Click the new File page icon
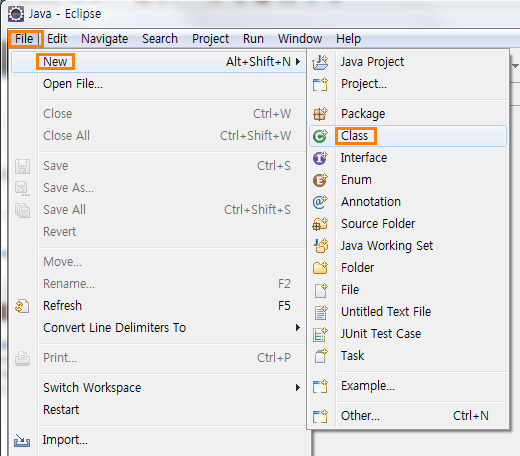This screenshot has width=520, height=456. (321, 290)
